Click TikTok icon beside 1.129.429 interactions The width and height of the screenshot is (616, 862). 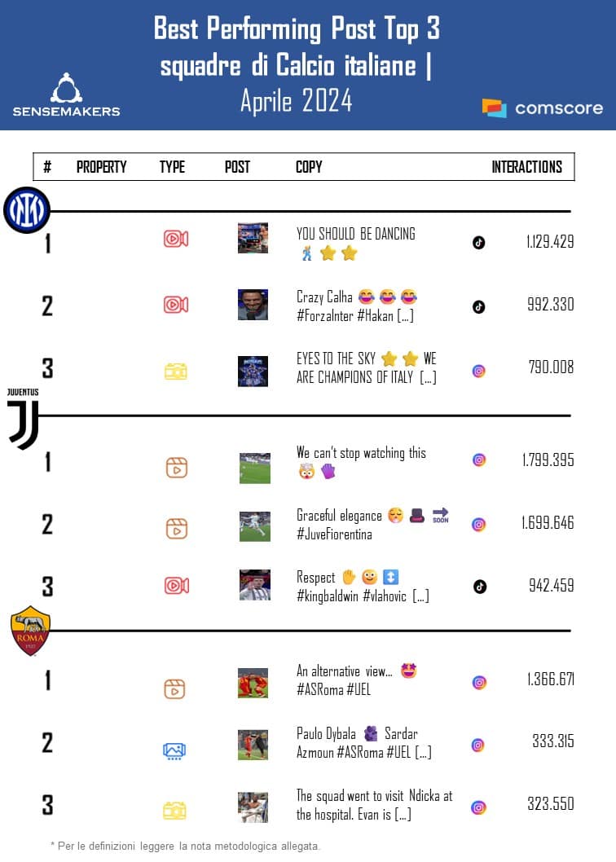(x=479, y=242)
